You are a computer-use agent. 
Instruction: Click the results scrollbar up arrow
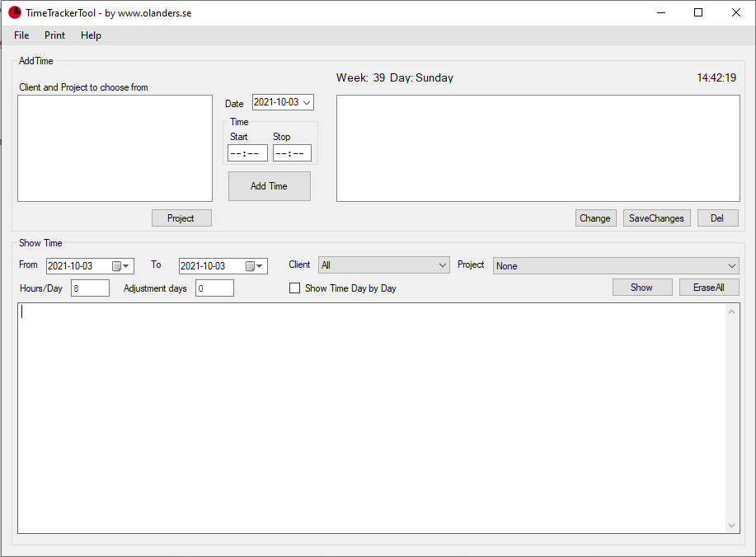coord(731,311)
